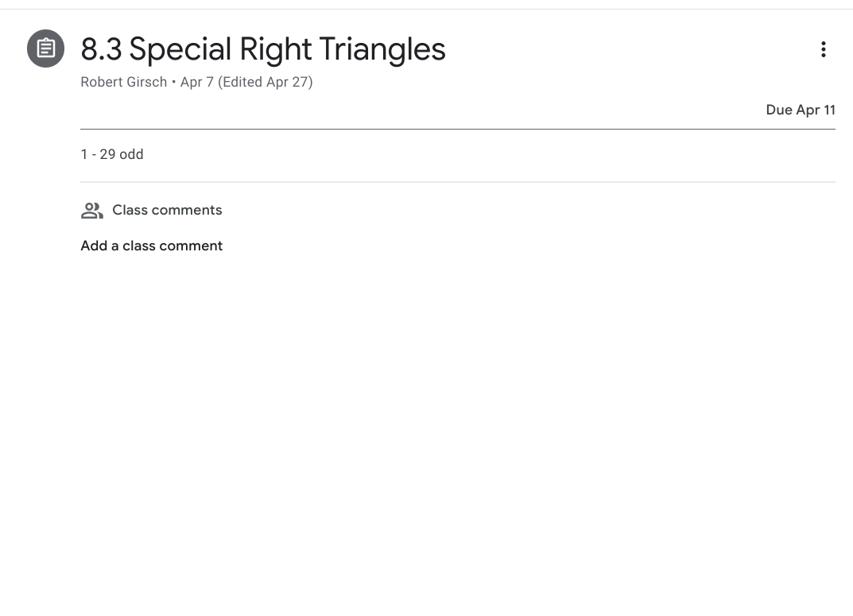Viewport: 853px width, 616px height.
Task: Click the 8.3 section number in the title
Action: 101,49
